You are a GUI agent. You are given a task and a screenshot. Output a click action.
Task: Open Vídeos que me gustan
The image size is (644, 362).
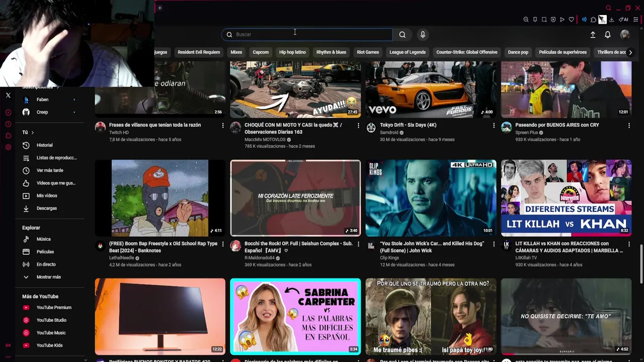tap(50, 183)
